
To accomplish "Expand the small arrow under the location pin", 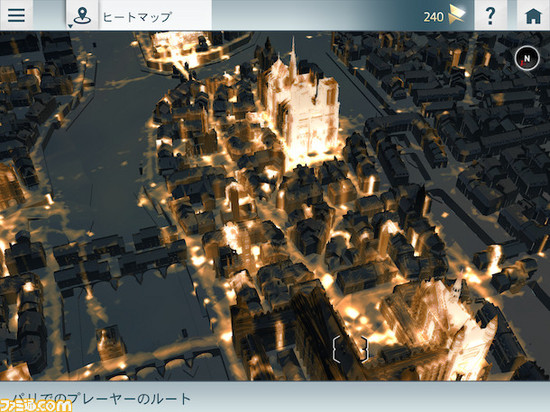I will 70,26.
